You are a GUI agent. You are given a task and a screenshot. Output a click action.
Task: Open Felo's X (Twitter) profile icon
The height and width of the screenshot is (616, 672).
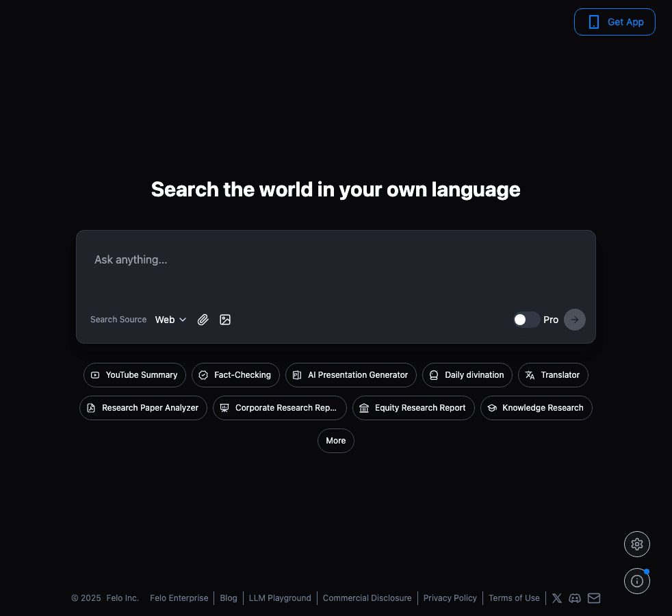(x=556, y=598)
